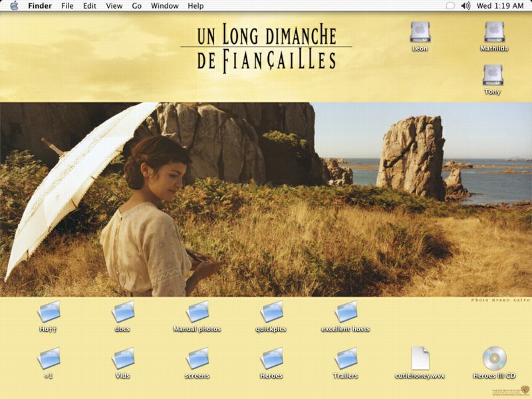This screenshot has width=532, height=399.
Task: Click the screens folder on desktop
Action: click(198, 358)
